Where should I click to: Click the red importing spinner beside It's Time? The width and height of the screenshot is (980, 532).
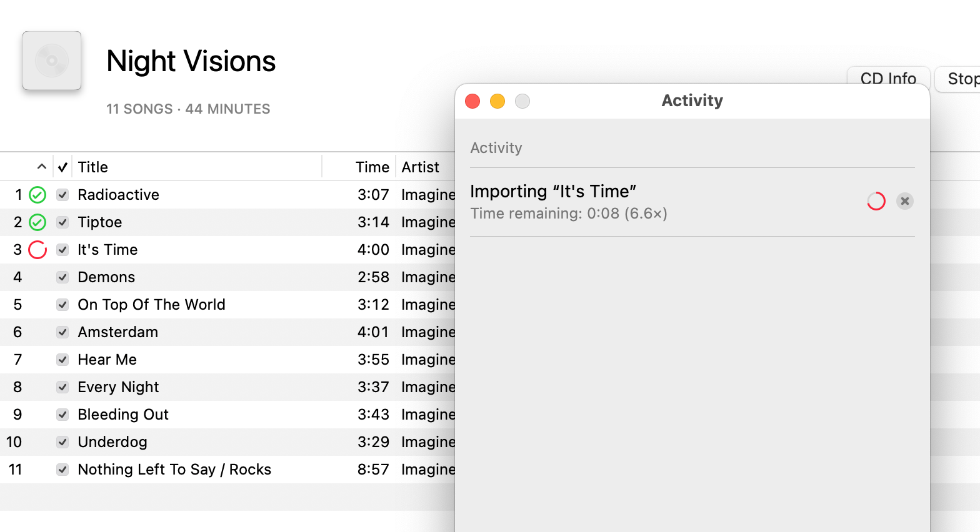pos(37,250)
